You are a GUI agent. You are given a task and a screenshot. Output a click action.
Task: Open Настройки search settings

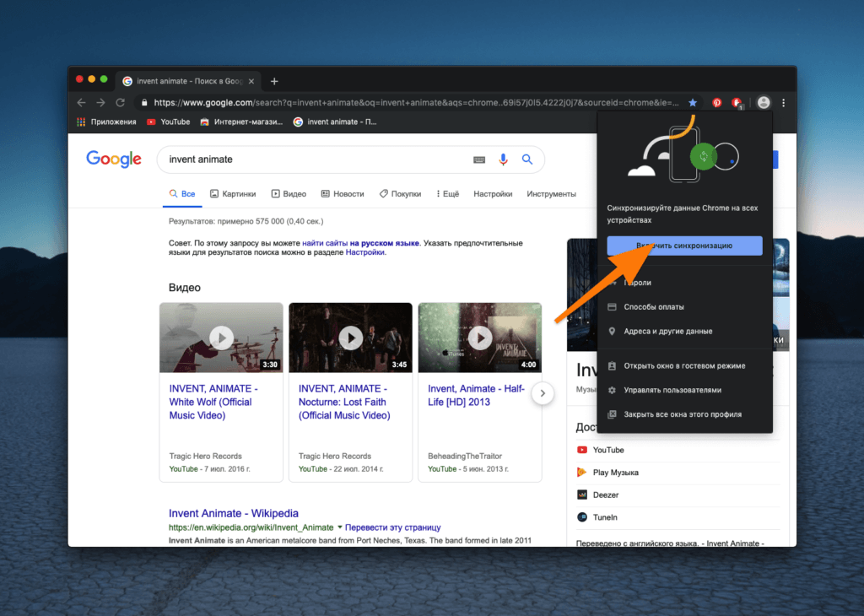[493, 194]
